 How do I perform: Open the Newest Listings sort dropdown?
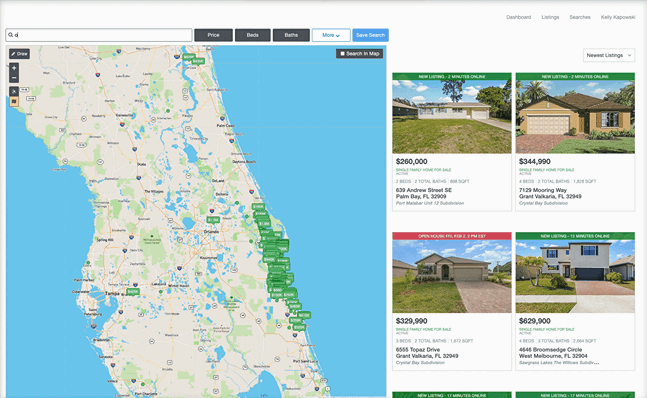(609, 55)
